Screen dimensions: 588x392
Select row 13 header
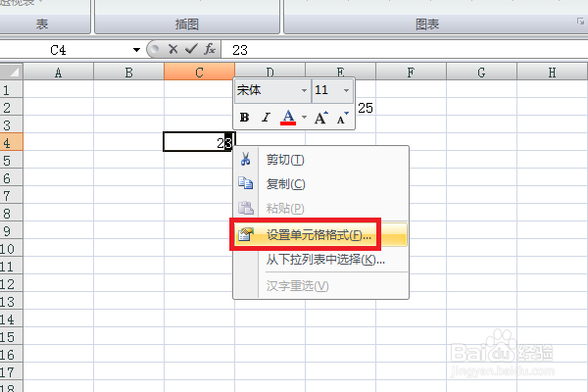coord(11,302)
